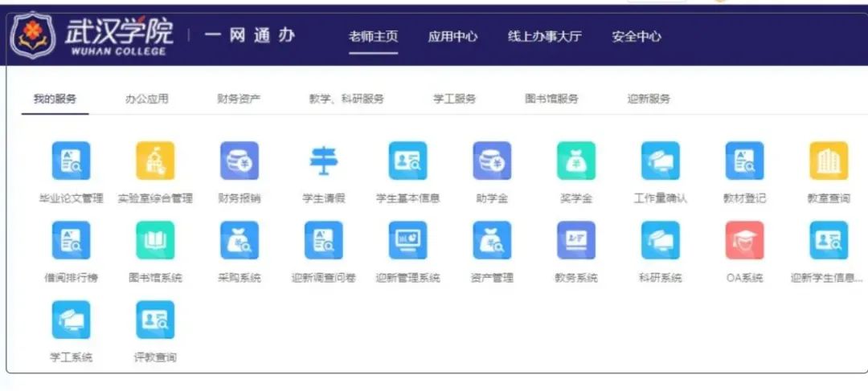Select the 图书馆服务 tab
The height and width of the screenshot is (391, 868).
tap(551, 99)
